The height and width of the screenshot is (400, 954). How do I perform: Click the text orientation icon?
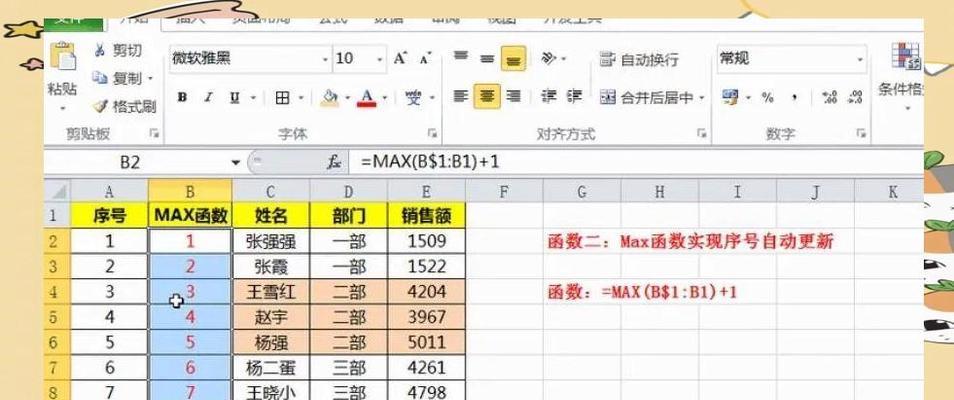(x=549, y=58)
